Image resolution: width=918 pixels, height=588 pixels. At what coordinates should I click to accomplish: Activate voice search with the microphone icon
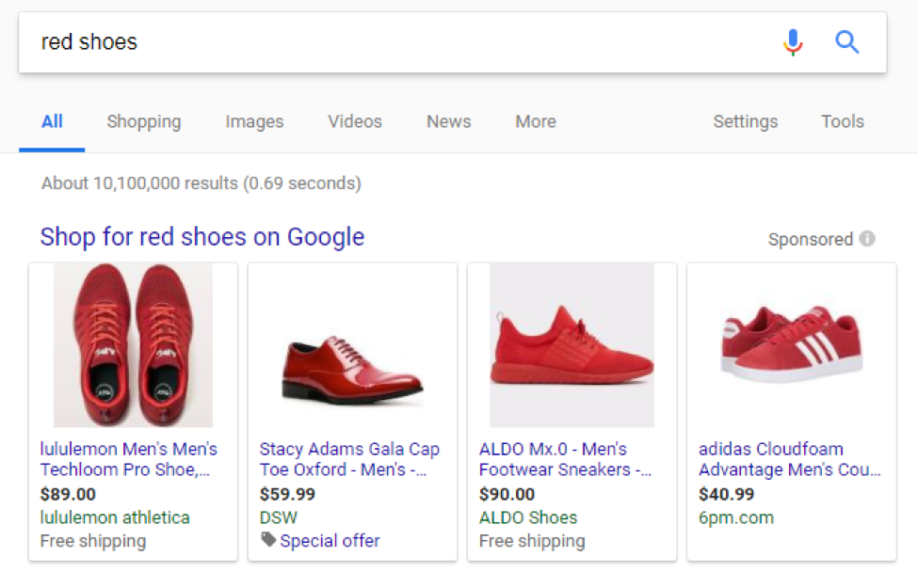click(x=792, y=42)
